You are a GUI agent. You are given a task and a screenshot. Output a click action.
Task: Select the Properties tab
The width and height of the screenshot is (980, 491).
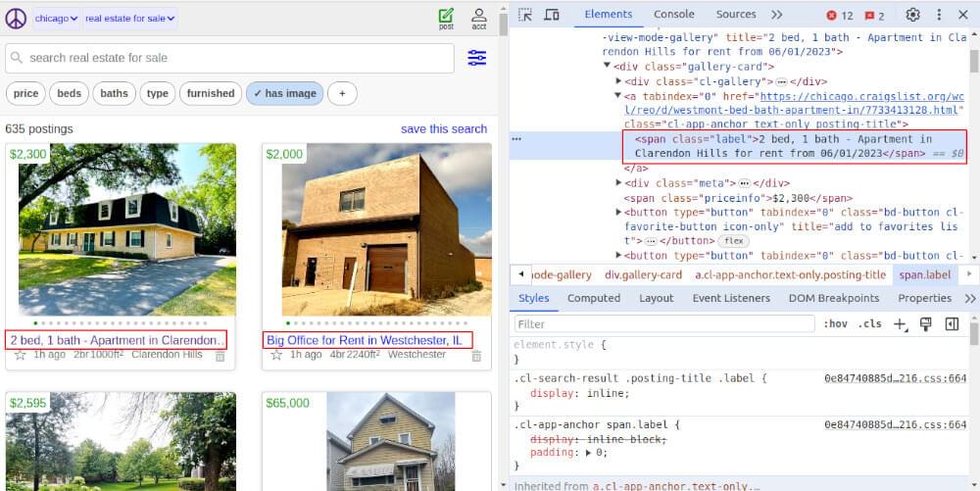(924, 299)
